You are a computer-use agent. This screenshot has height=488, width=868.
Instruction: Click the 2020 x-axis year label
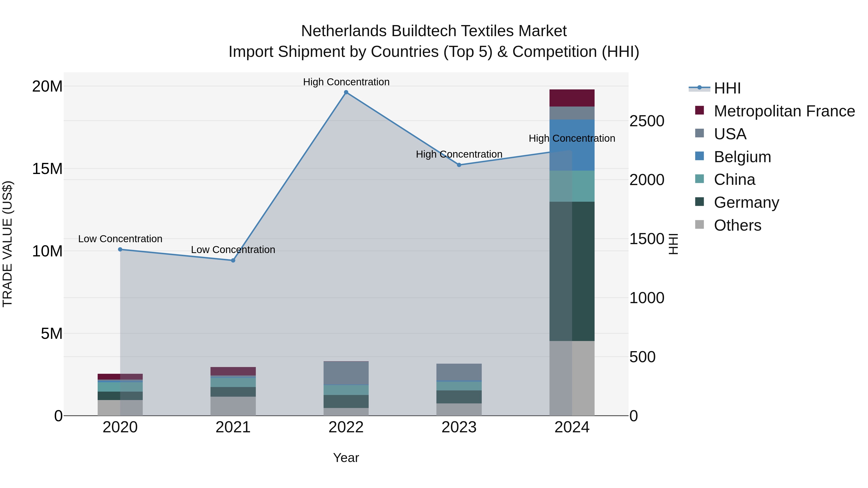point(120,427)
